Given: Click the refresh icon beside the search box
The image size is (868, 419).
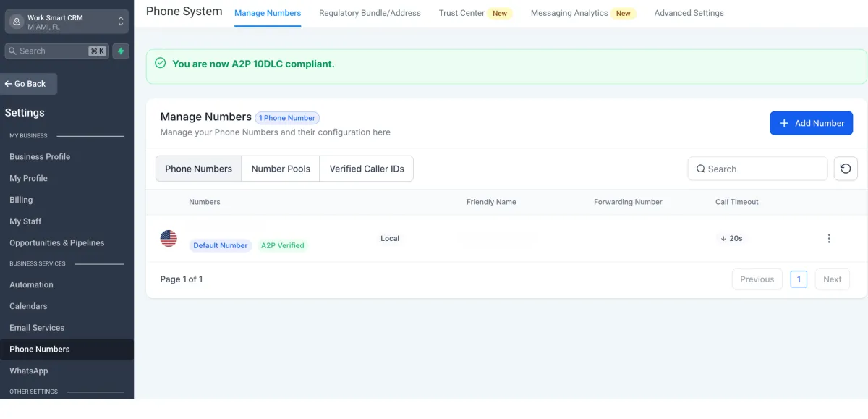Looking at the screenshot, I should pos(845,169).
